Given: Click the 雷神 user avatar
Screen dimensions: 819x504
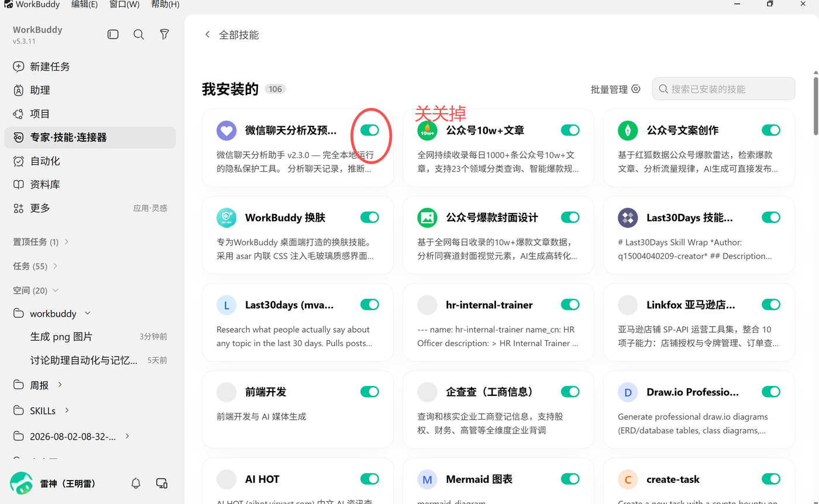Looking at the screenshot, I should coord(22,483).
